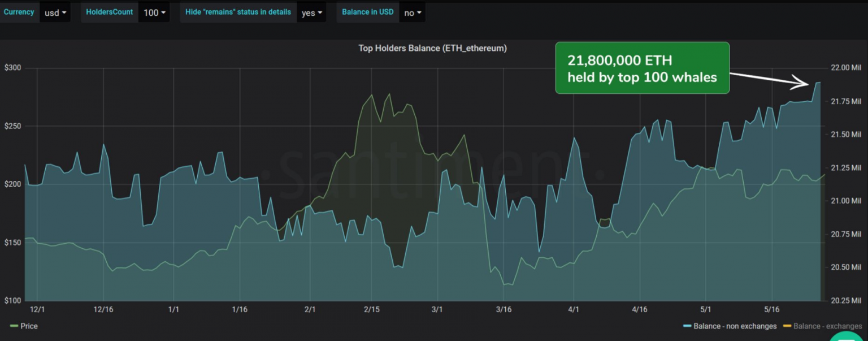Image resolution: width=868 pixels, height=341 pixels.
Task: Click the 22.00 Mil right axis label
Action: point(845,68)
